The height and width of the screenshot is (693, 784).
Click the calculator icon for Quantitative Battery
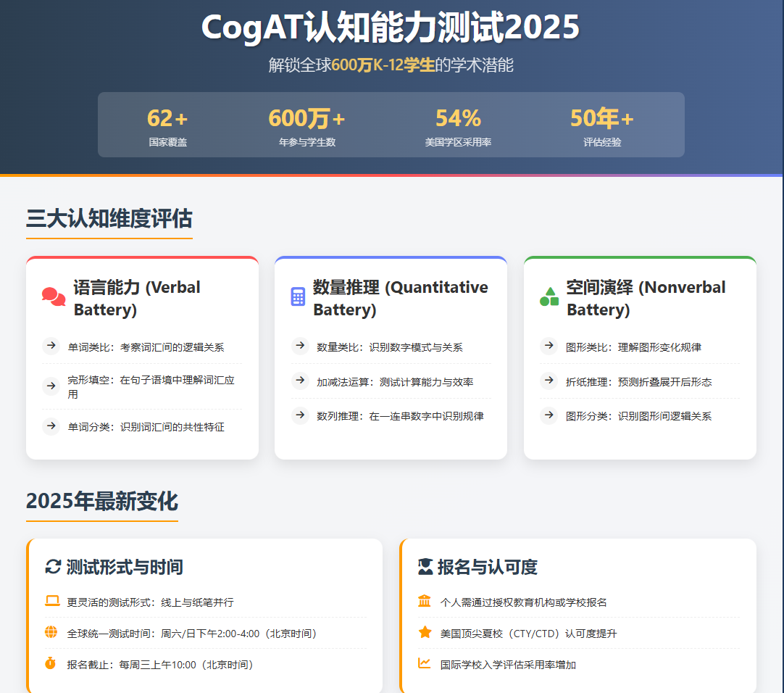[298, 296]
